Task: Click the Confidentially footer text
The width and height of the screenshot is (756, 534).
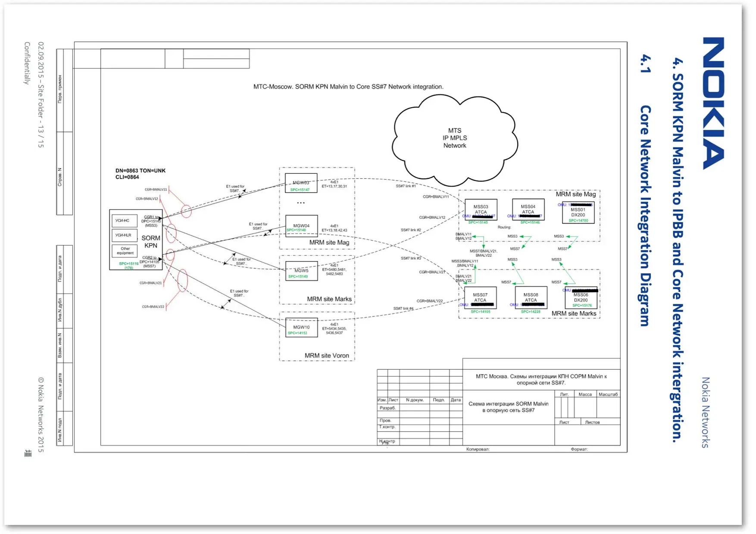Action: pos(27,63)
